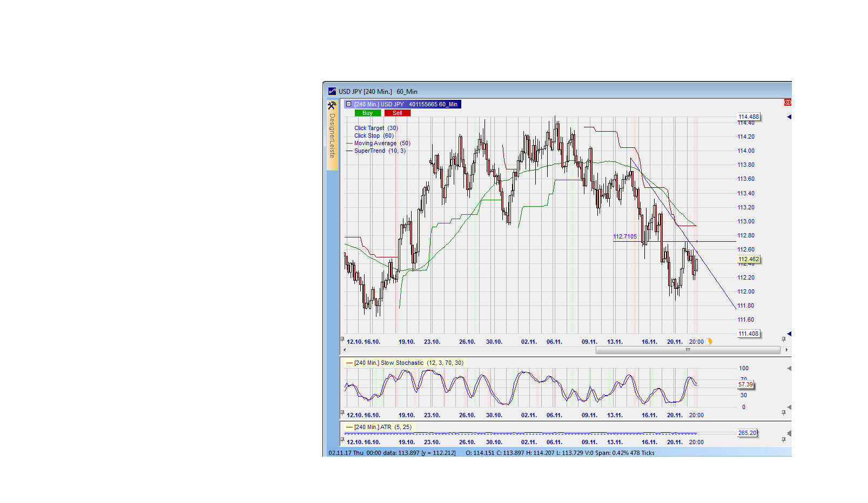
Task: Click the red linked-chart icon at top right
Action: point(788,103)
